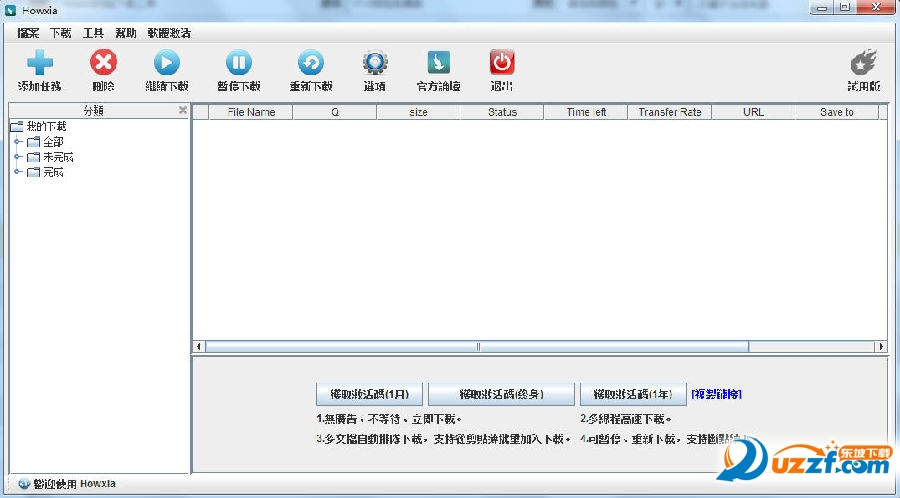Click the Add Task plus icon

pos(40,63)
